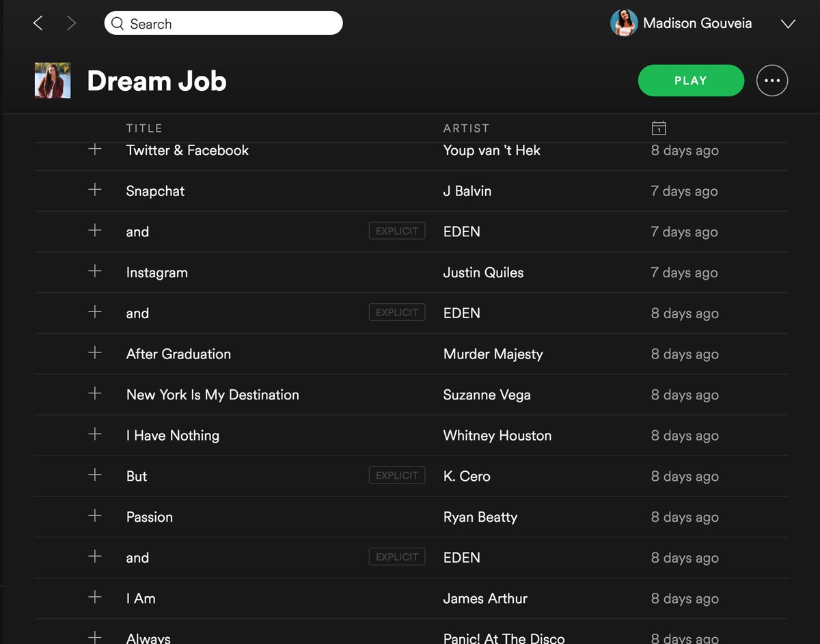Click date added for Instagram row
Screen dimensions: 820x644
pyautogui.click(x=684, y=272)
